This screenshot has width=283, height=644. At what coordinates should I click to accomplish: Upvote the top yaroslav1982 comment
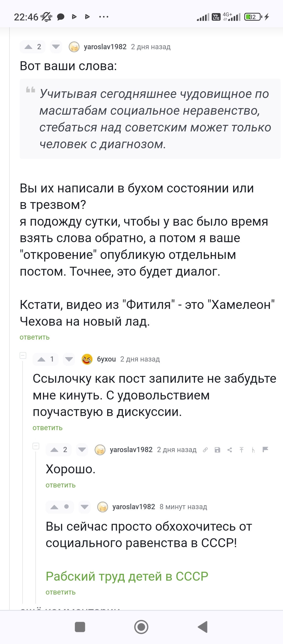click(28, 47)
